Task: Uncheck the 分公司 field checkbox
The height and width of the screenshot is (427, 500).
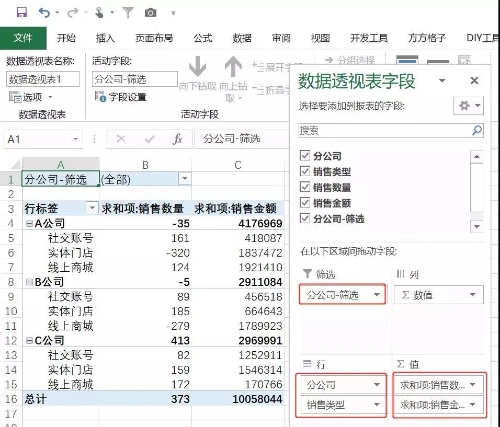Action: (x=305, y=155)
